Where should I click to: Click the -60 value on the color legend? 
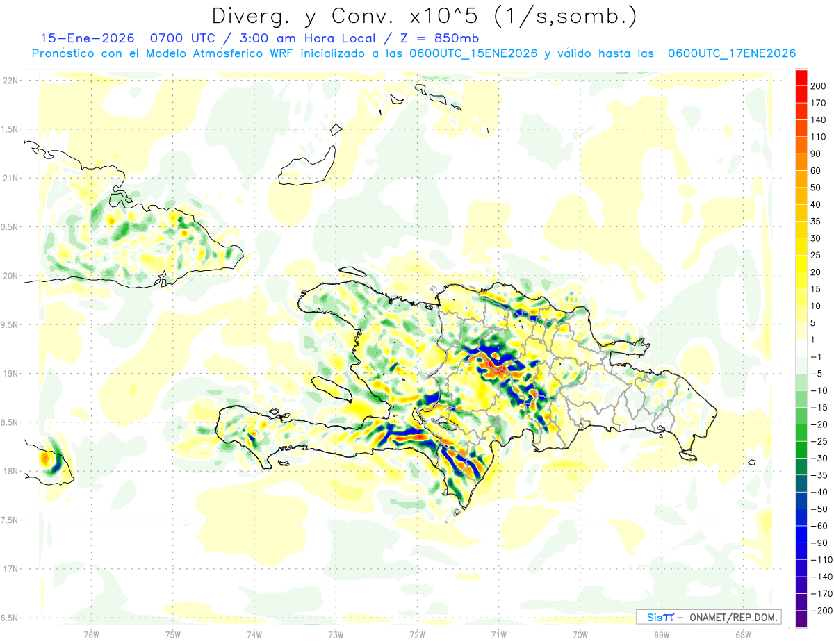pyautogui.click(x=818, y=526)
